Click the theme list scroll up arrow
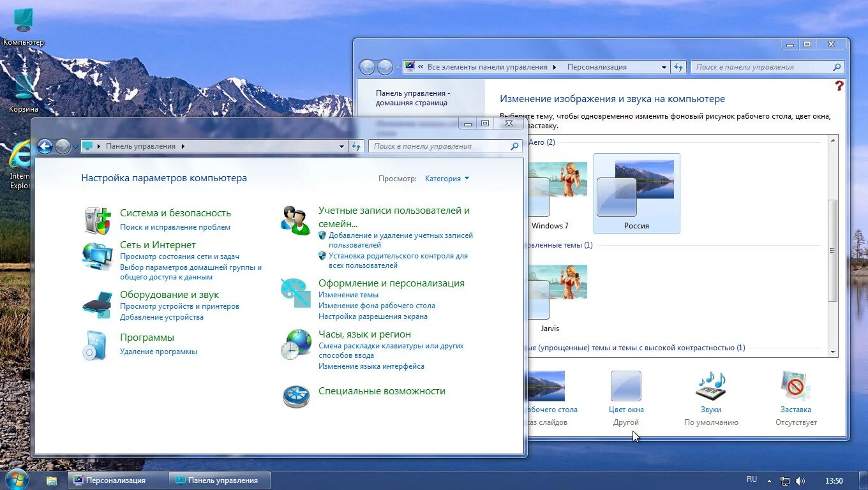The image size is (868, 490). coord(832,140)
